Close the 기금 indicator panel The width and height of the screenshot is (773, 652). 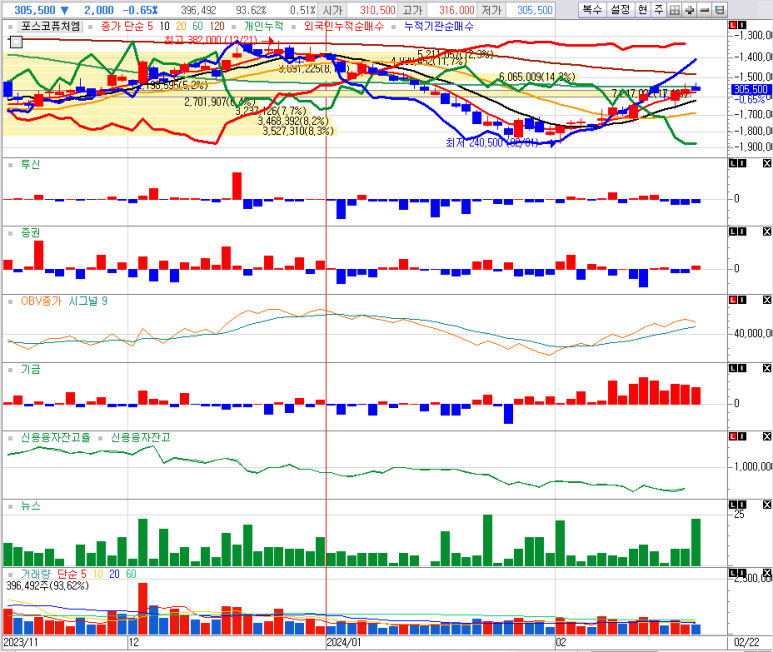[x=767, y=368]
